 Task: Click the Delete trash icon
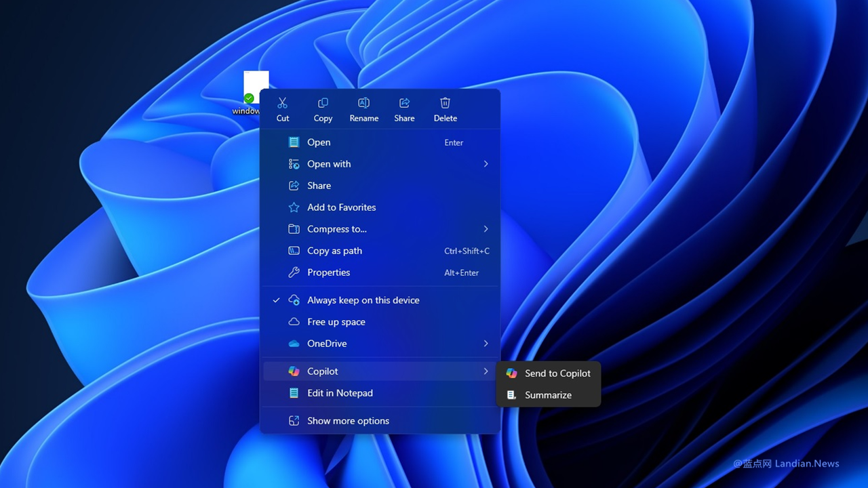click(445, 103)
